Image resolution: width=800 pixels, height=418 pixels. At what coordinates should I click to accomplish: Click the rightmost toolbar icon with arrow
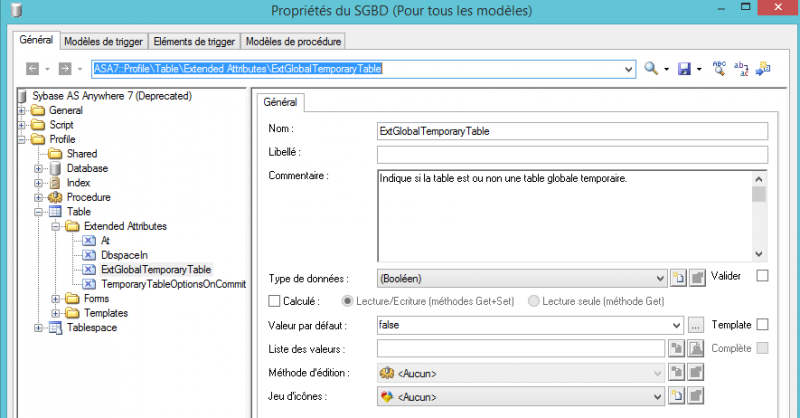click(763, 68)
